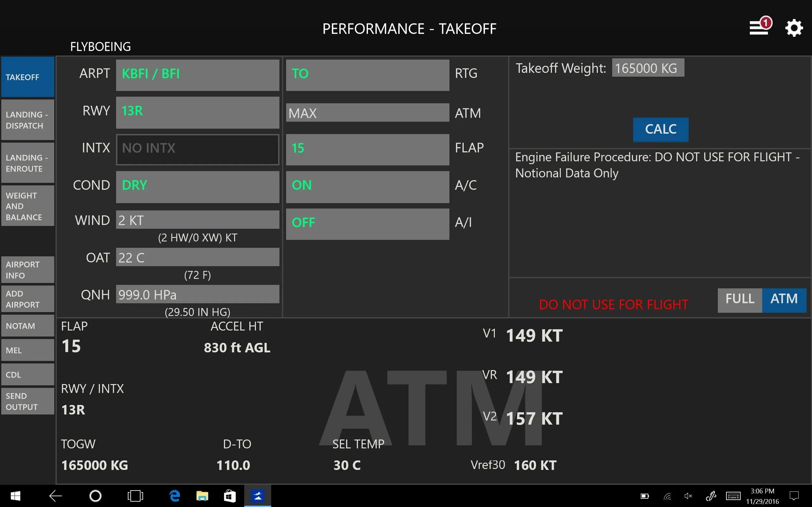Click the Send Output button
The height and width of the screenshot is (507, 812).
tap(28, 401)
